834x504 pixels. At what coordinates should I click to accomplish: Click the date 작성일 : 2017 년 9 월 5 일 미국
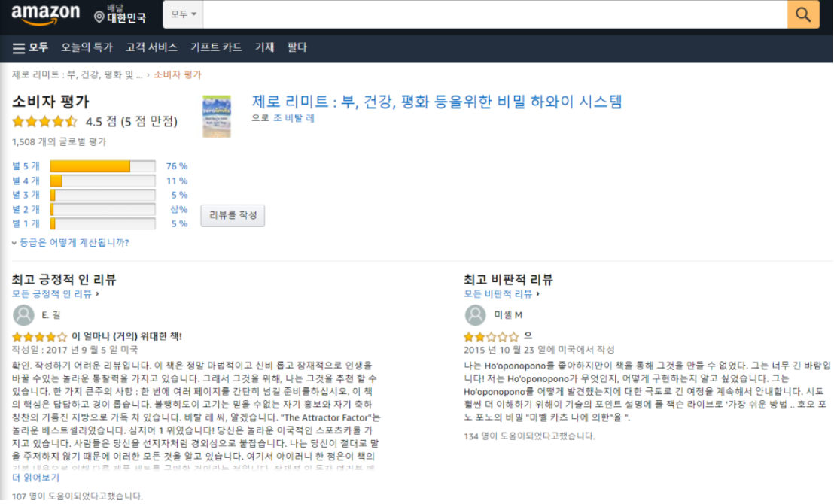(x=75, y=350)
